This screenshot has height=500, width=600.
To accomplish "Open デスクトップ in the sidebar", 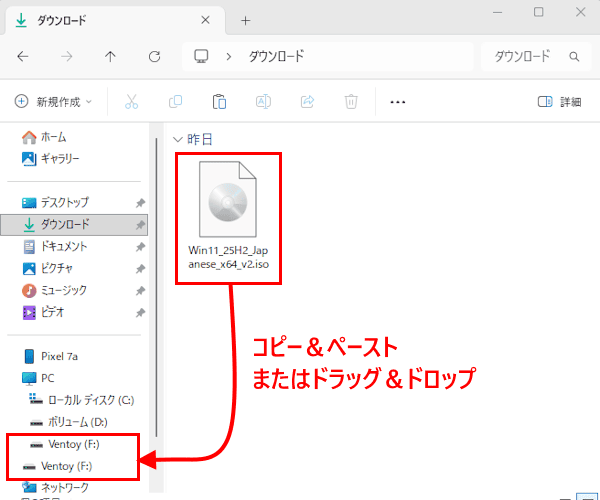I will [55, 202].
